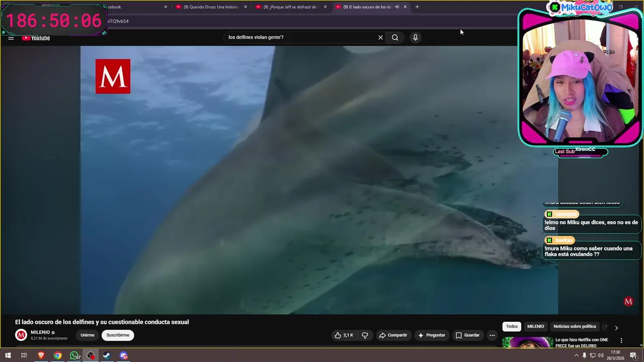This screenshot has height=362, width=644.
Task: Close the Porque Jeff se disfrazó tab
Action: [325, 7]
